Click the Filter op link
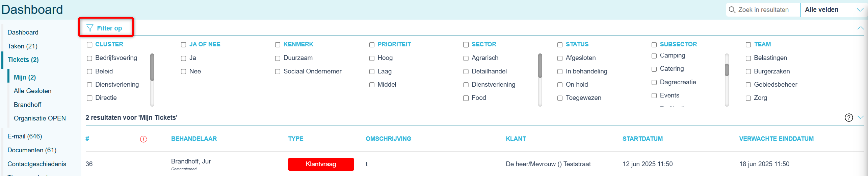This screenshot has height=176, width=868. [109, 28]
